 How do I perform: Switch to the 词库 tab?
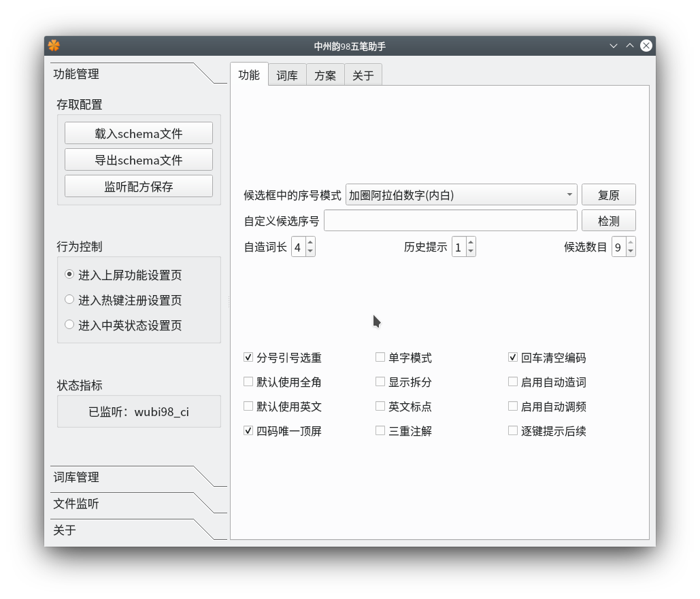(287, 75)
